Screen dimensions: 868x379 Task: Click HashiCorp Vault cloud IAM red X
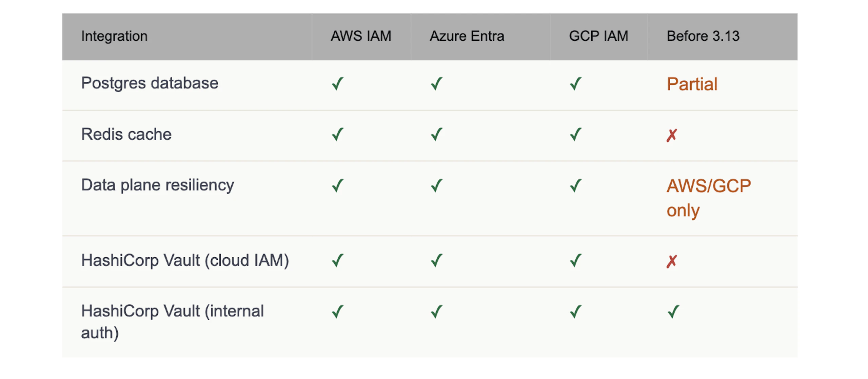click(672, 261)
